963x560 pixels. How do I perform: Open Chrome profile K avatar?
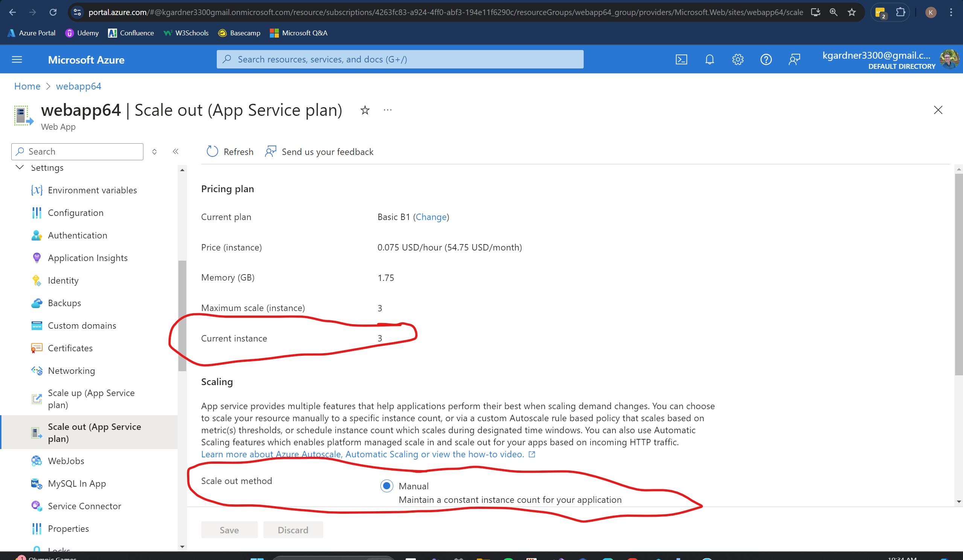pyautogui.click(x=931, y=12)
